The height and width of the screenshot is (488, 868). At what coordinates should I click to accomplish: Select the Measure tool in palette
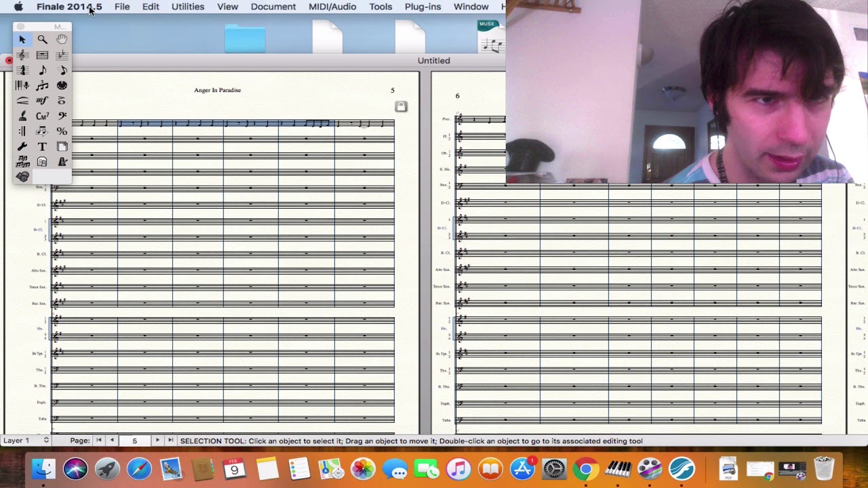tap(42, 55)
